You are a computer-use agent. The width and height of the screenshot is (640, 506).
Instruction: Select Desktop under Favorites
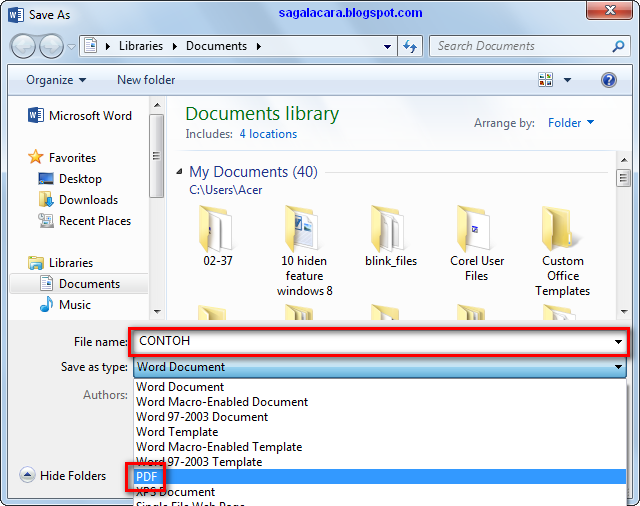(x=70, y=179)
